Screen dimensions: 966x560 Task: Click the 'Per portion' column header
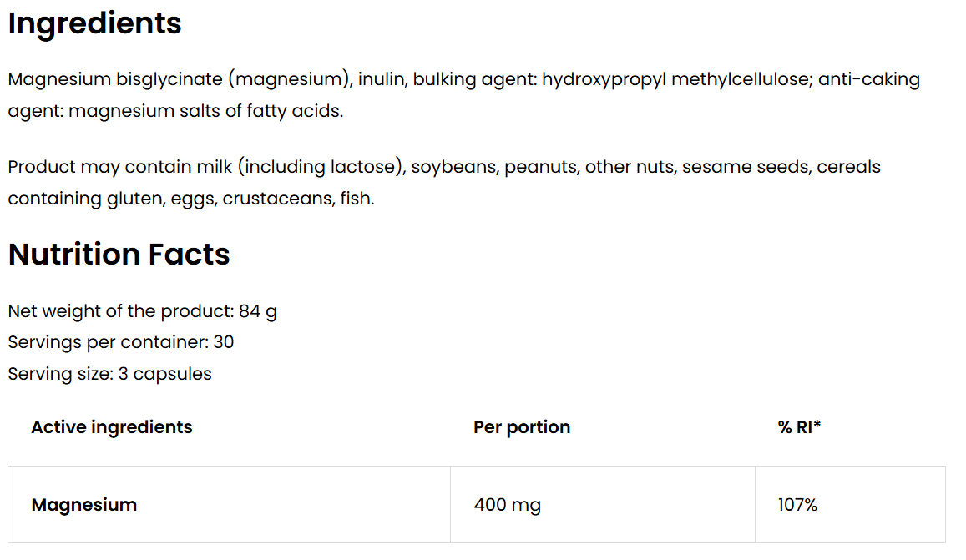(x=522, y=427)
